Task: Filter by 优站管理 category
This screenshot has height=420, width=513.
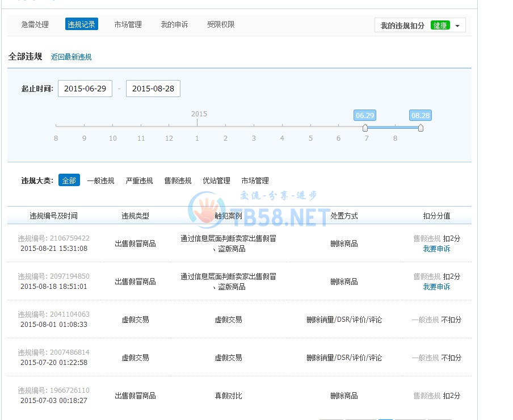Action: 216,180
